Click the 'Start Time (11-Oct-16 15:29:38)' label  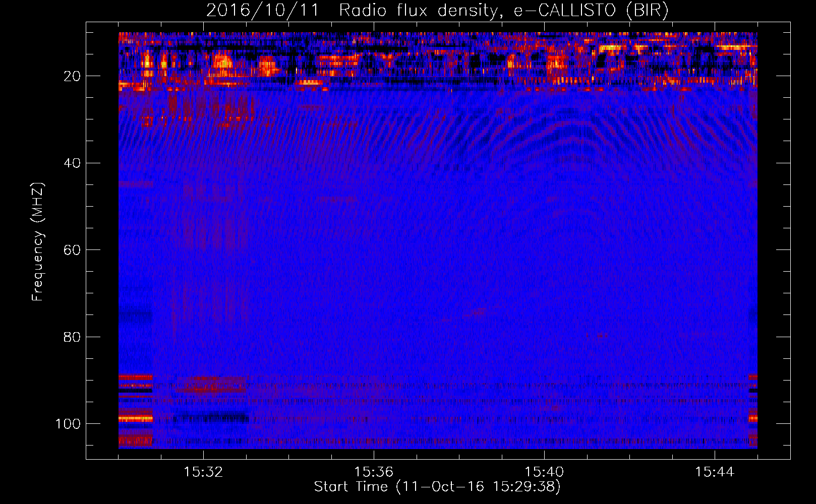437,487
